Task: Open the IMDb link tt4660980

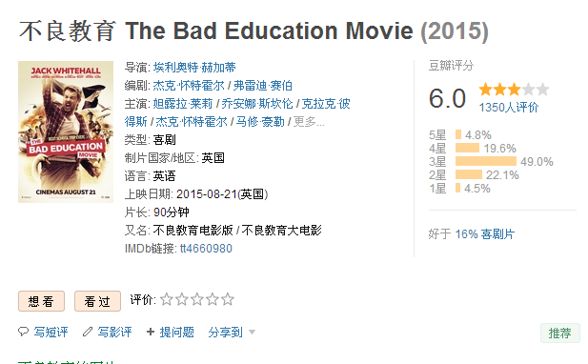Action: [206, 249]
